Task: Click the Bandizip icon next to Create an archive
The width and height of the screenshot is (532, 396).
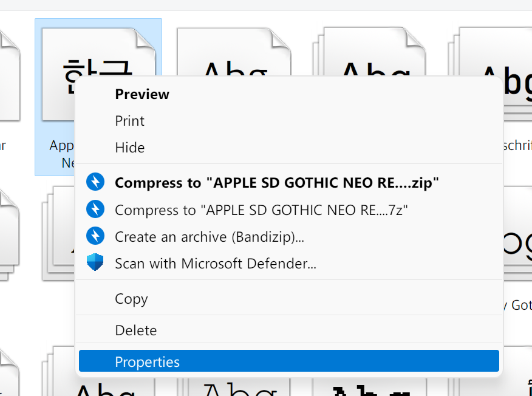Action: pos(95,236)
